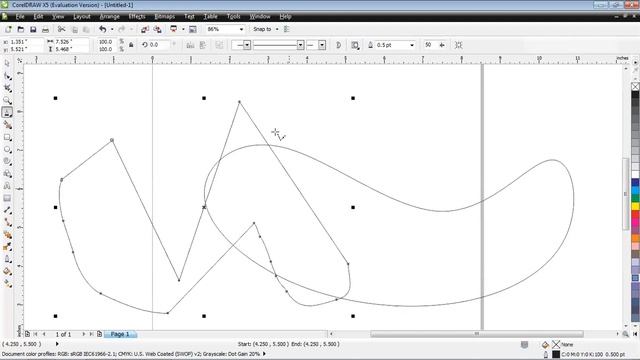Open the end arrowhead dropdown
Screen dimensions: 640x360
pos(322,45)
